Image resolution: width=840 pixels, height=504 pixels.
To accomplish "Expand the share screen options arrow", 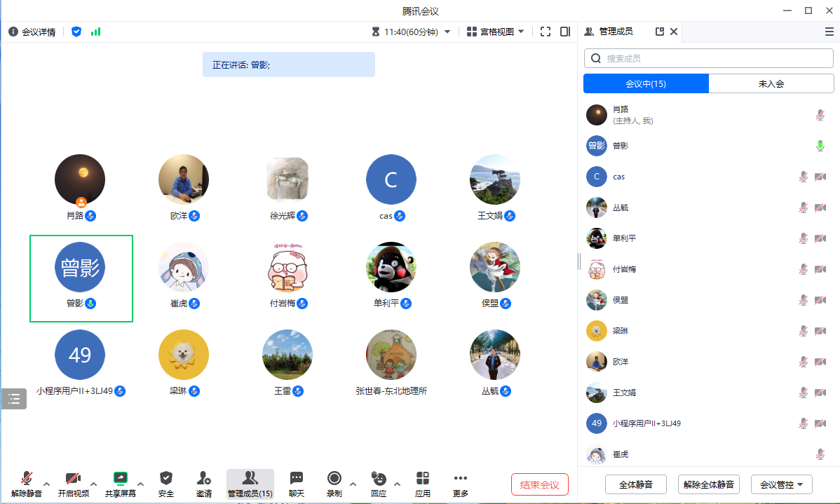I will point(141,484).
